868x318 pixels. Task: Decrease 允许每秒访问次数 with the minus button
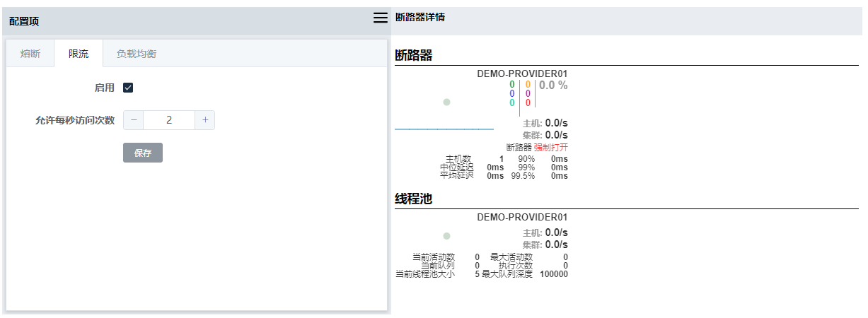134,120
